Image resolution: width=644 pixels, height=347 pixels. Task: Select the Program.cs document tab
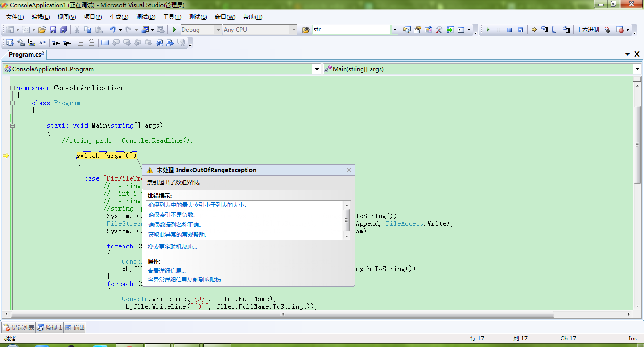[25, 55]
